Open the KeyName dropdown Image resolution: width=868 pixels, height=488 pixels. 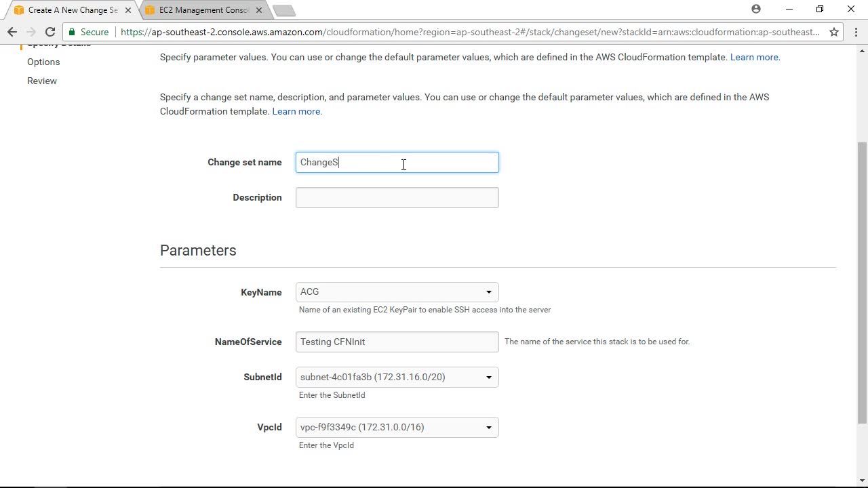pos(397,292)
